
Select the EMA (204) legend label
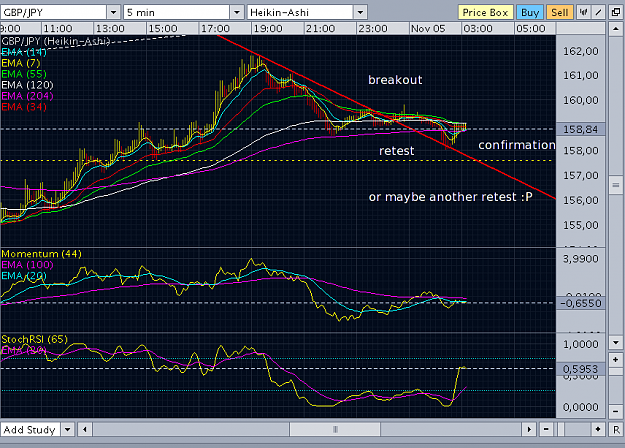(27, 96)
